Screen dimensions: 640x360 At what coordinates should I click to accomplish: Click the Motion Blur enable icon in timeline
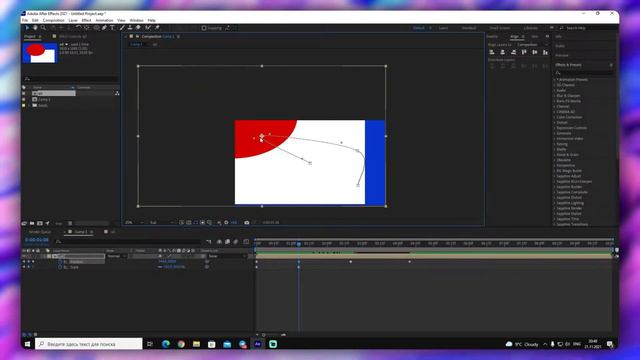click(236, 242)
